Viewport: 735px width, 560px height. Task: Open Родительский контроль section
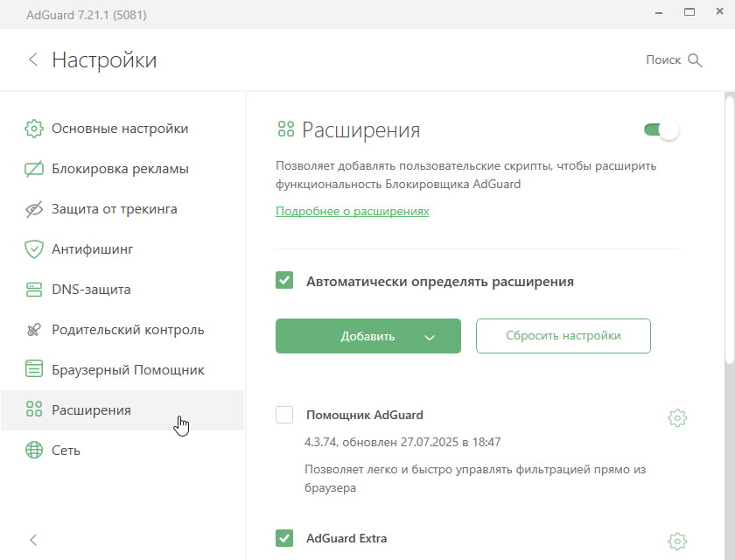tap(122, 330)
